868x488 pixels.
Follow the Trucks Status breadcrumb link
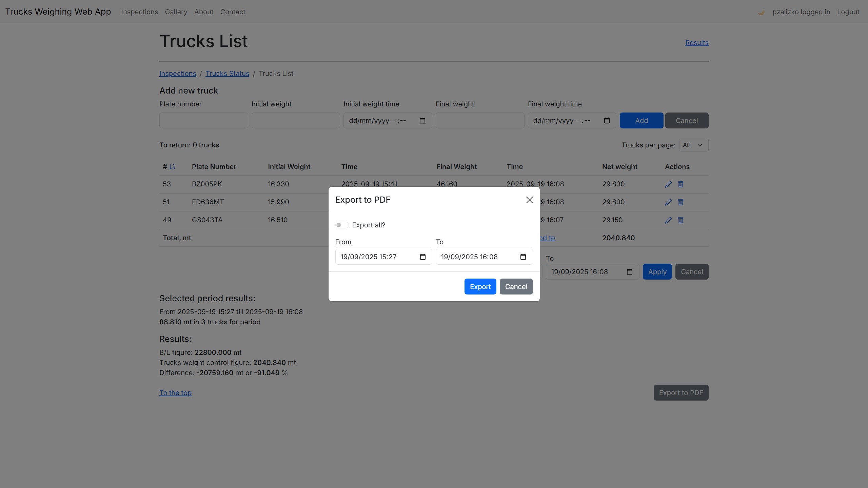click(227, 74)
